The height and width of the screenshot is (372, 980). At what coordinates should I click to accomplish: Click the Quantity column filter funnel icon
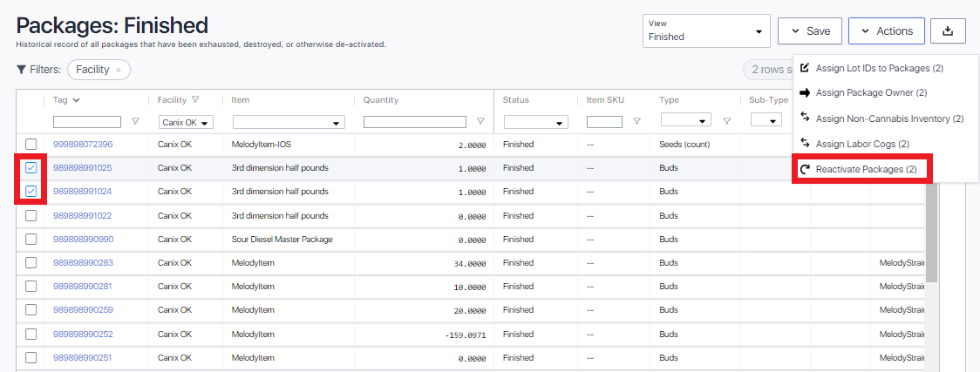(480, 122)
